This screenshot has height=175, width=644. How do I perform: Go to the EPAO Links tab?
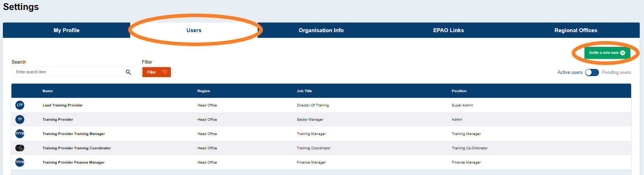448,30
